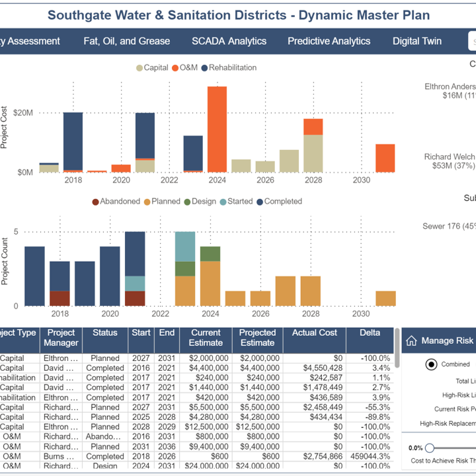Click the Completed status legend color dot

click(x=260, y=202)
